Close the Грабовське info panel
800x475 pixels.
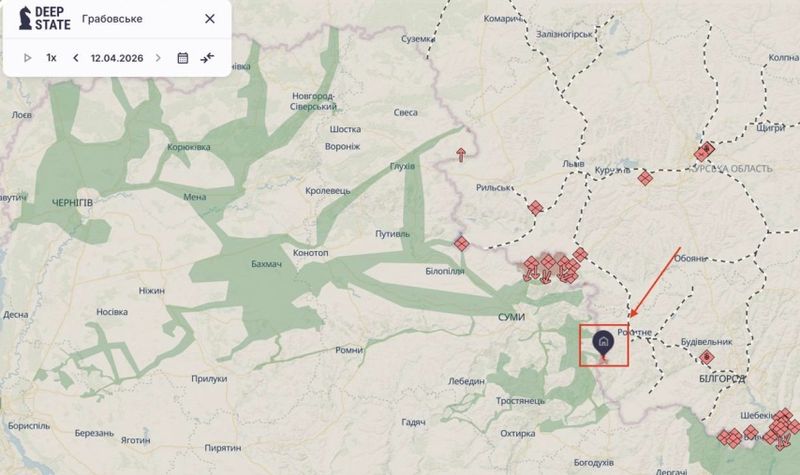[x=209, y=19]
